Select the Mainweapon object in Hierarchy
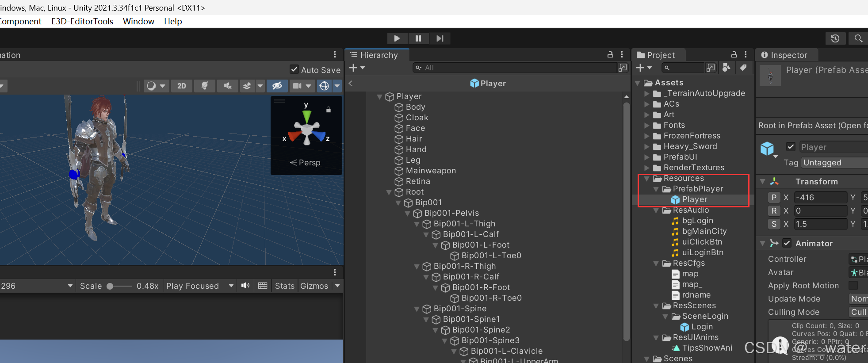Screen dimensions: 868x363 (431, 171)
